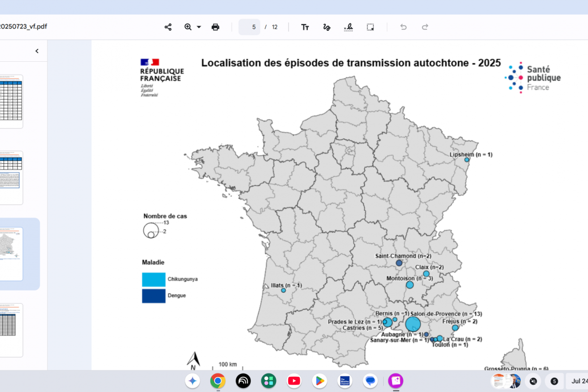Click the redo arrow
This screenshot has width=588, height=392.
coord(425,27)
